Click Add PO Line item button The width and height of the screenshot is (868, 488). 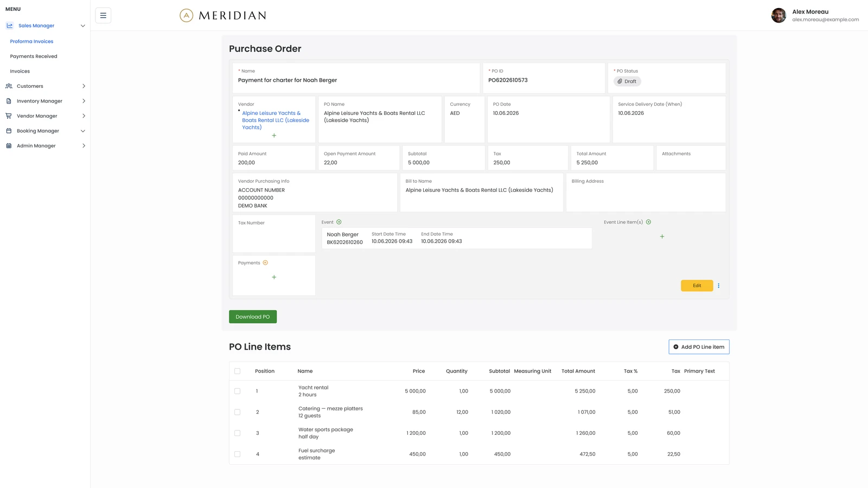tap(699, 347)
